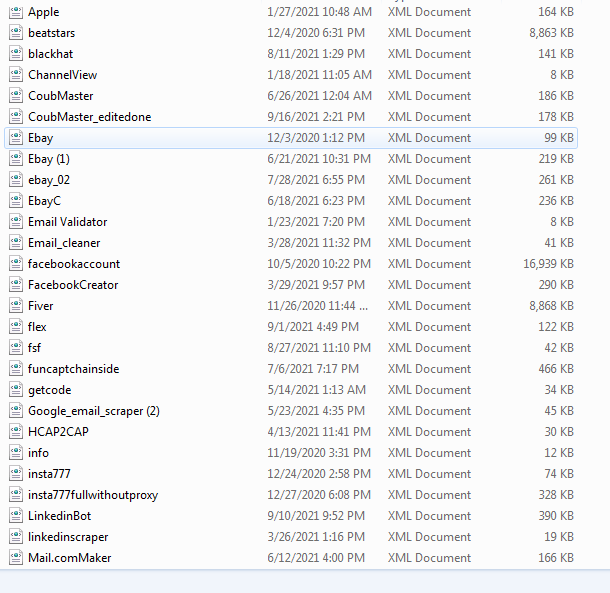Select the ChannelView file icon

16,75
